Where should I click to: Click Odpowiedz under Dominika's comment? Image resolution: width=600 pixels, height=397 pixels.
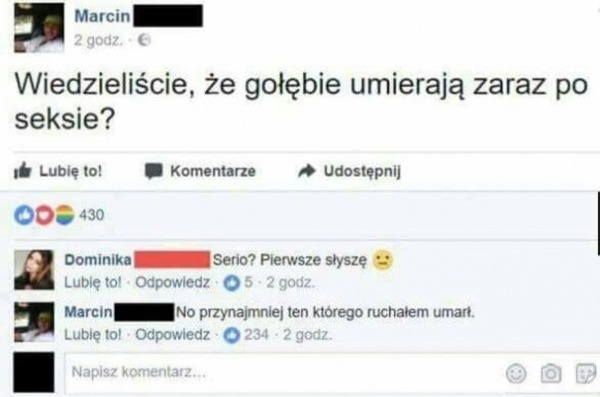coord(173,283)
